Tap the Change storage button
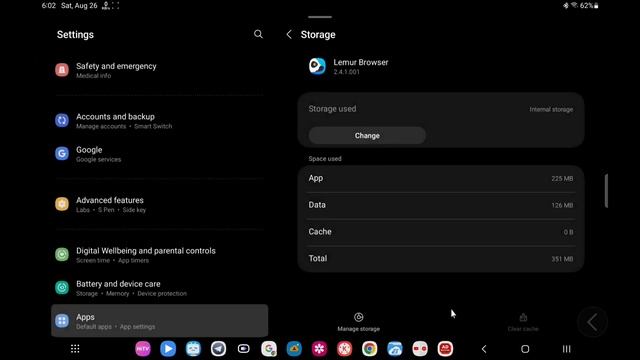This screenshot has height=360, width=640. coord(367,136)
